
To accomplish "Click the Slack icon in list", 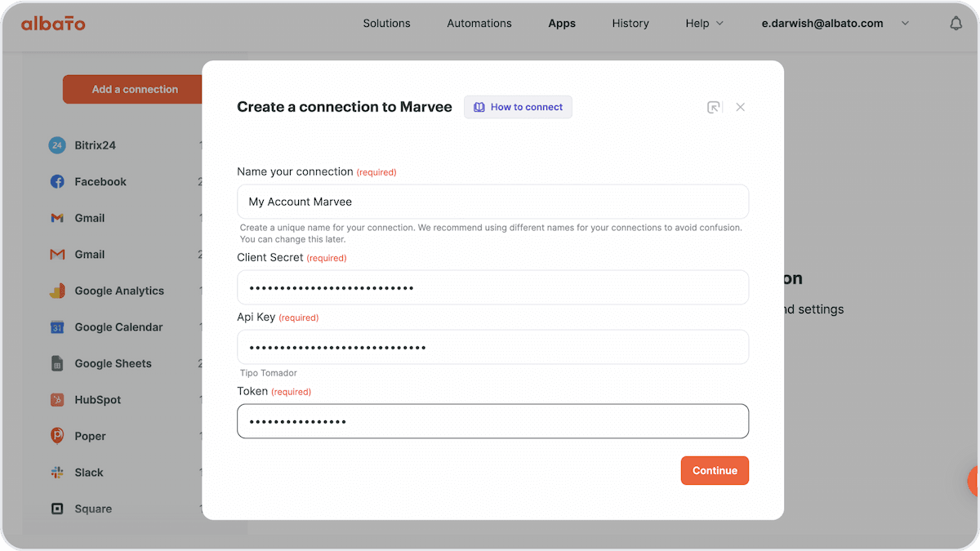I will point(57,473).
